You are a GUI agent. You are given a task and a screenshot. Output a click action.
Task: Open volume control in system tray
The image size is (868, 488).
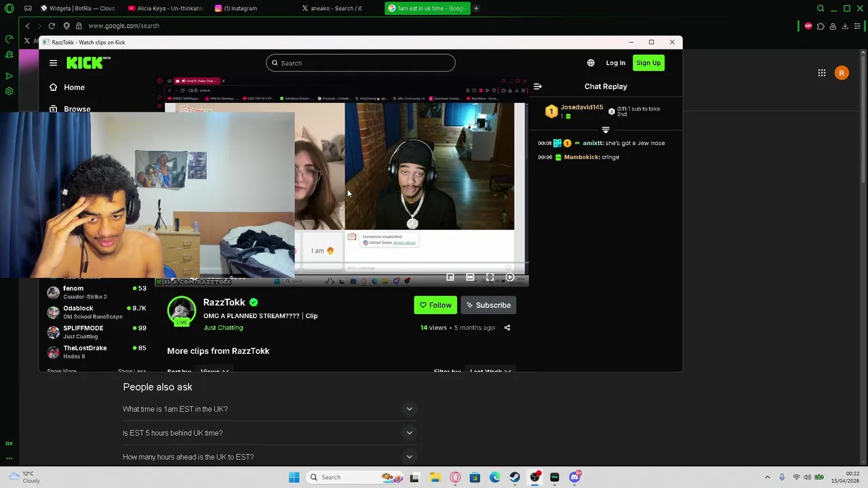pyautogui.click(x=808, y=477)
